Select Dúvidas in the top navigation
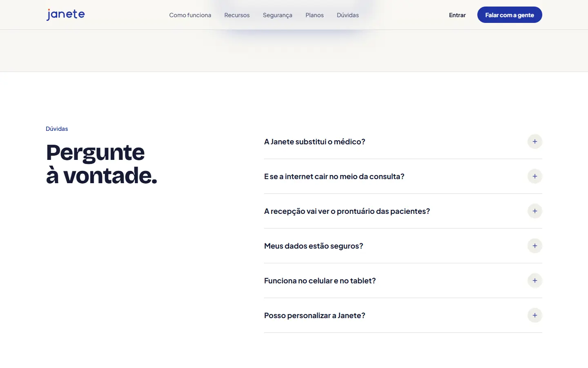Viewport: 588px width, 368px height. 348,15
